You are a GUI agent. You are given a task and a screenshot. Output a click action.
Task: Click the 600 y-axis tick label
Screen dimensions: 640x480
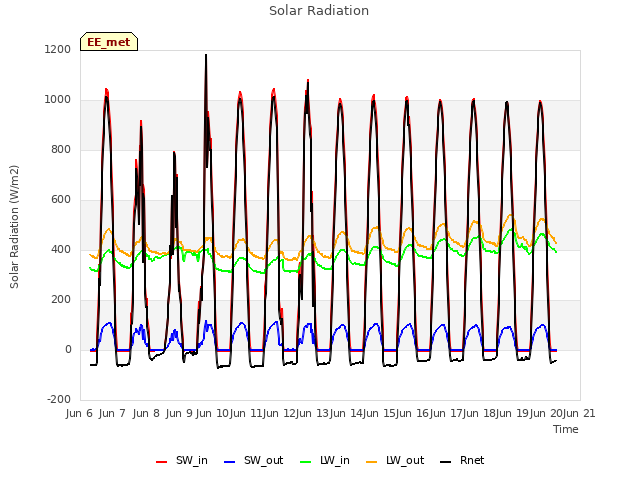[x=61, y=200]
